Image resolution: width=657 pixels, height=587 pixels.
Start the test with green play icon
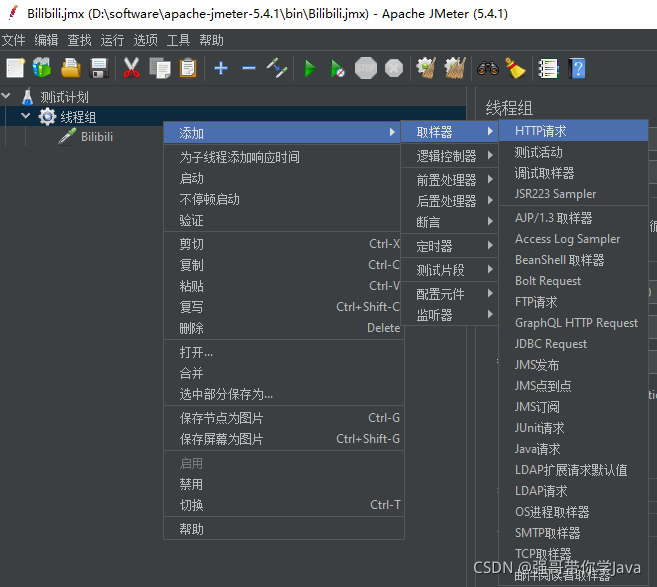(310, 68)
